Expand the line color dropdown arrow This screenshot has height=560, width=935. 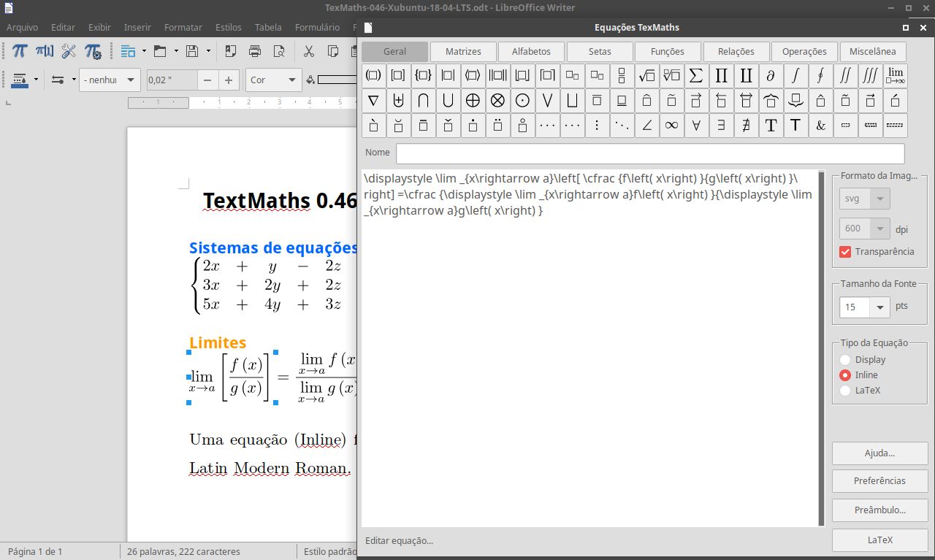click(34, 80)
